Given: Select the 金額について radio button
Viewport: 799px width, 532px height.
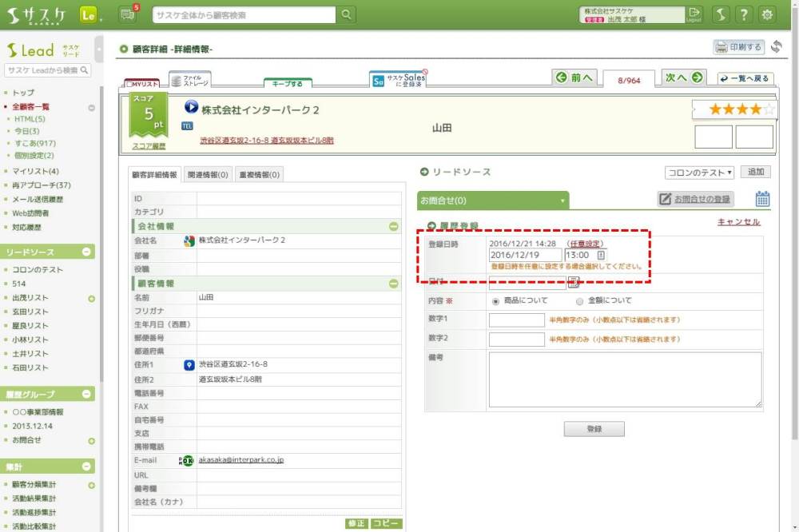Looking at the screenshot, I should click(x=579, y=301).
